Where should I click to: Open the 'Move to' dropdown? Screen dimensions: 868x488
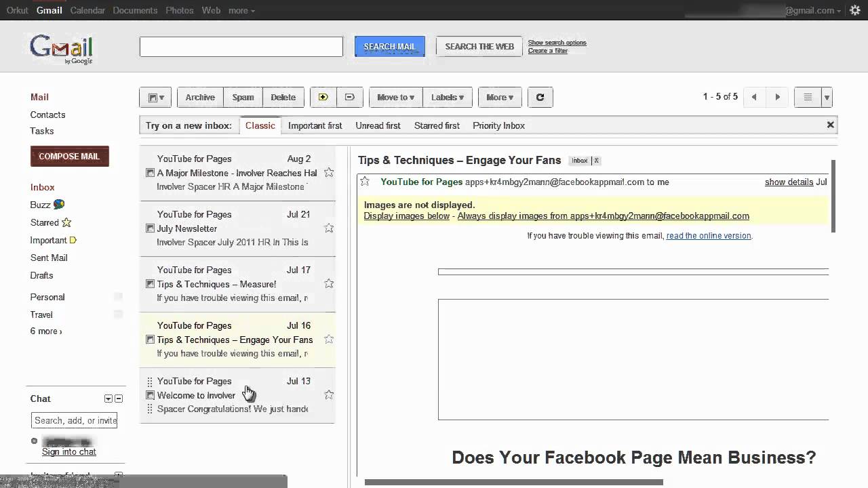396,97
